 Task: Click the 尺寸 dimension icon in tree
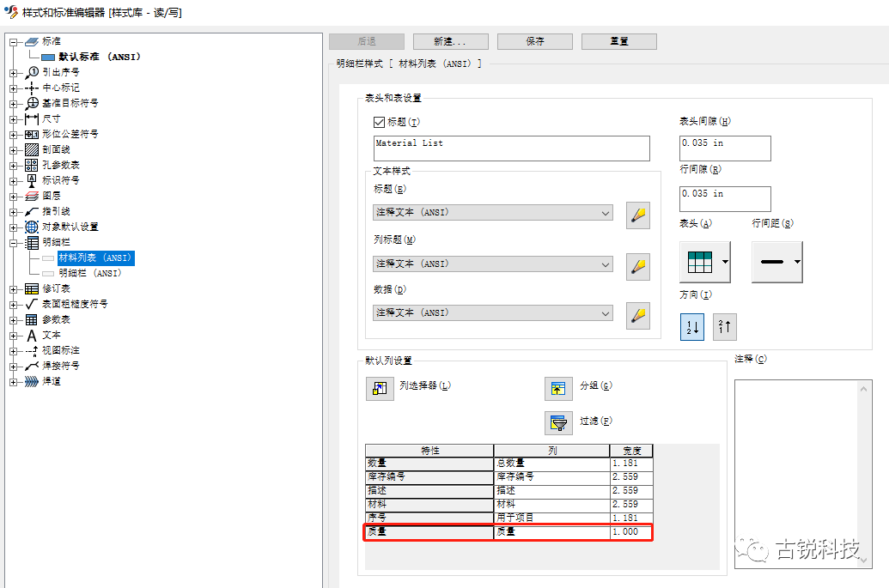click(x=32, y=119)
